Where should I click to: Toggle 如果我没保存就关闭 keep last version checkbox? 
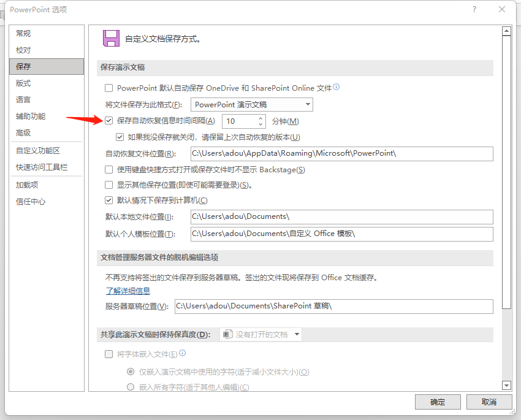pyautogui.click(x=120, y=137)
